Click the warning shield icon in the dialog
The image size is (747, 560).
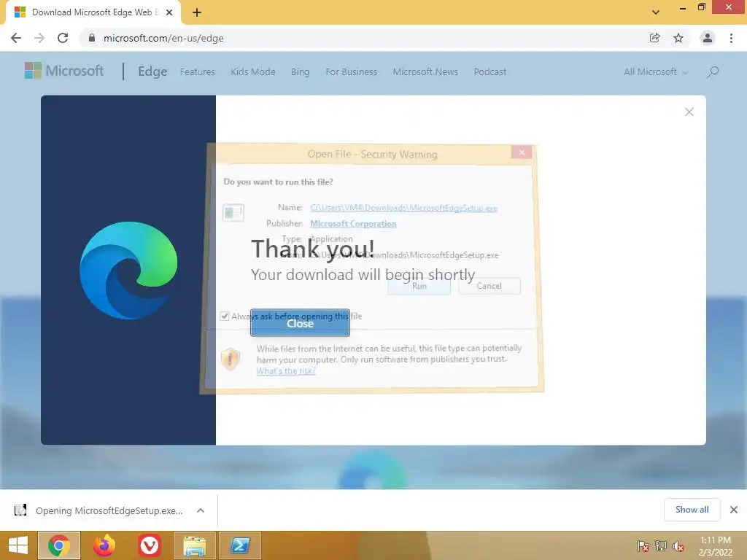(230, 359)
